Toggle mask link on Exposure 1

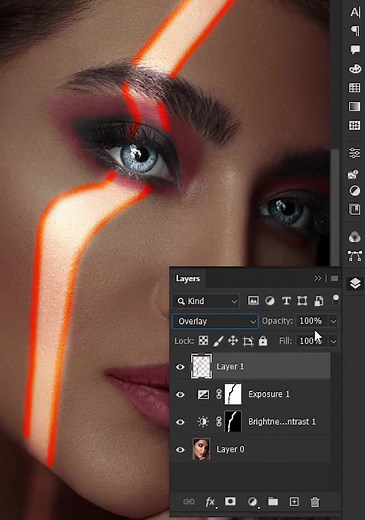pos(219,394)
